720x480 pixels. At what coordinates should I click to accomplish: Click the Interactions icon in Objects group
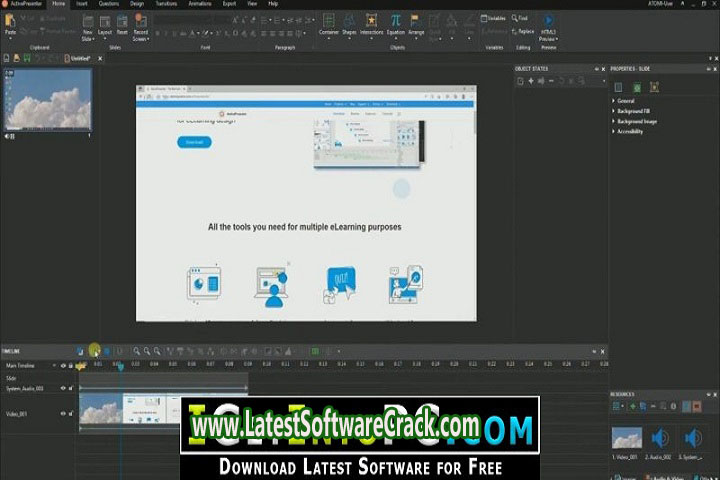pos(372,21)
